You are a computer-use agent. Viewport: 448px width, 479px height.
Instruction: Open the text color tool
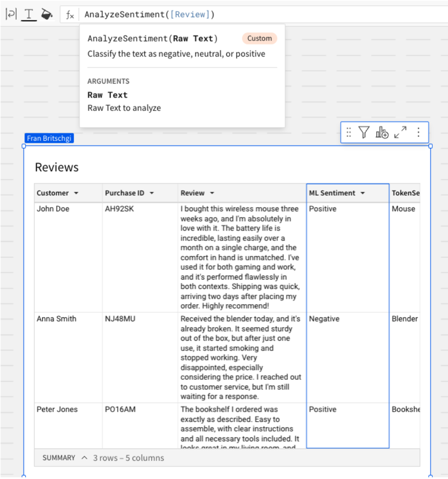(29, 14)
